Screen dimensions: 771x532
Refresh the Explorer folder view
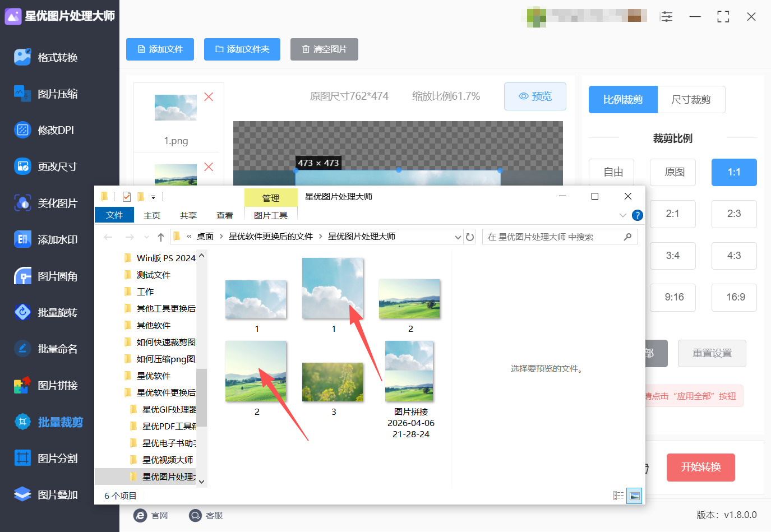[x=470, y=237]
